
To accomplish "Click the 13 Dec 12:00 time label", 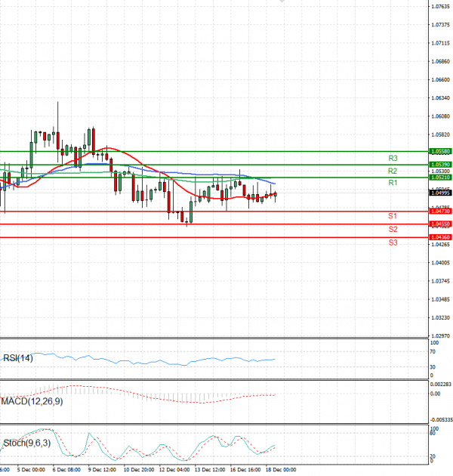I will click(210, 469).
